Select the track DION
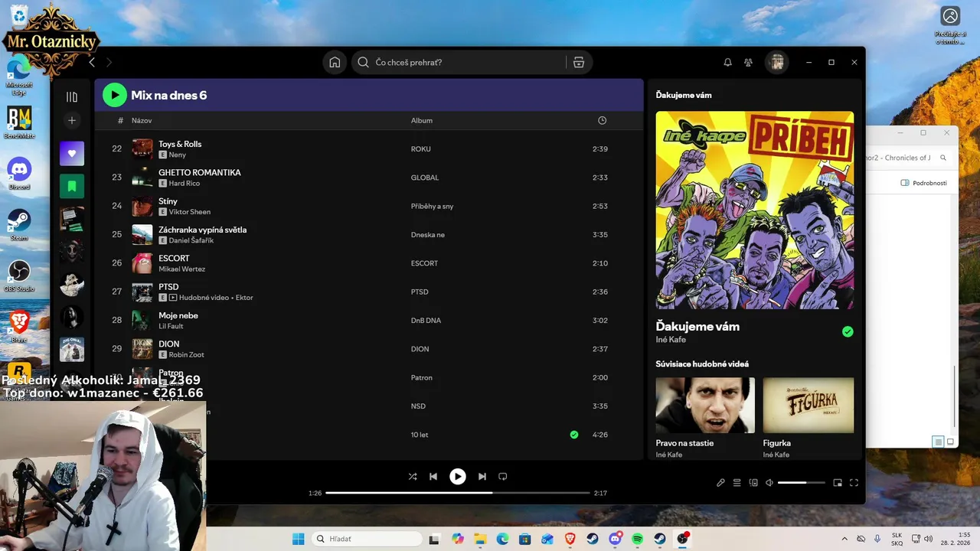 [x=168, y=344]
